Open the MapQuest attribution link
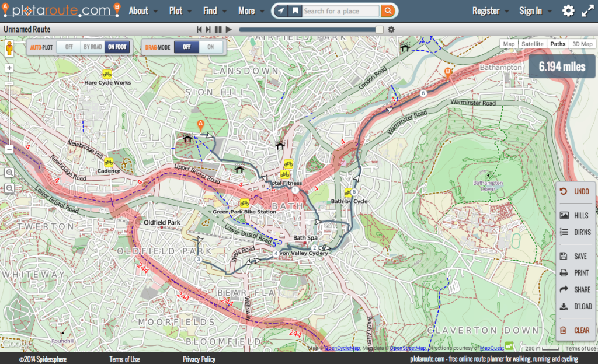Screen dimensions: 598x364 tap(492, 348)
